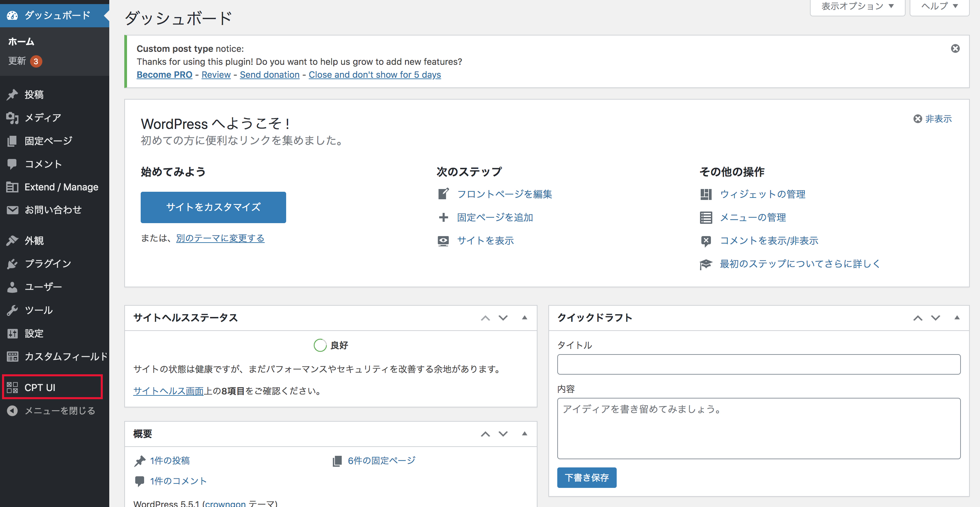Collapse the サイトヘルスステータス panel
Screen dimensions: 980x507
coord(524,318)
